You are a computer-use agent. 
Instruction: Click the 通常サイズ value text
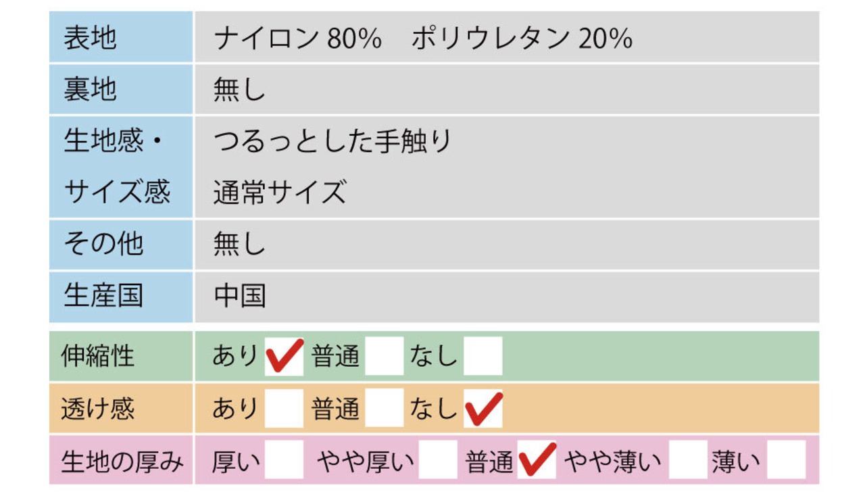[x=280, y=193]
